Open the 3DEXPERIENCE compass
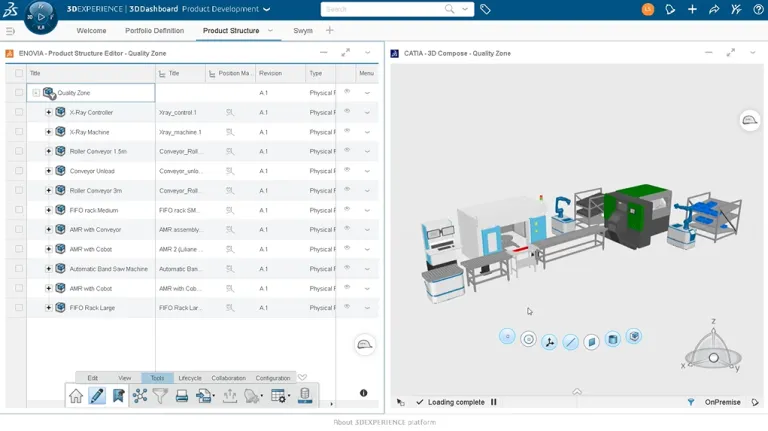The image size is (768, 431). pyautogui.click(x=41, y=17)
